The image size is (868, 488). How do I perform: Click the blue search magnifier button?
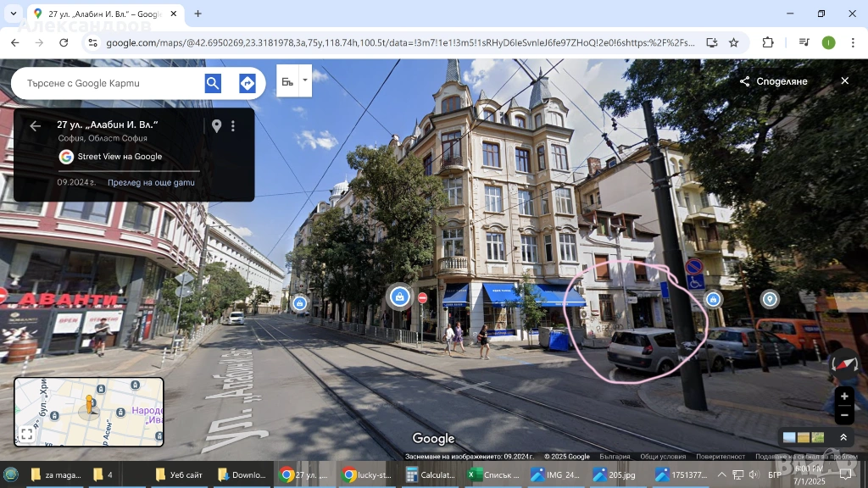(213, 83)
